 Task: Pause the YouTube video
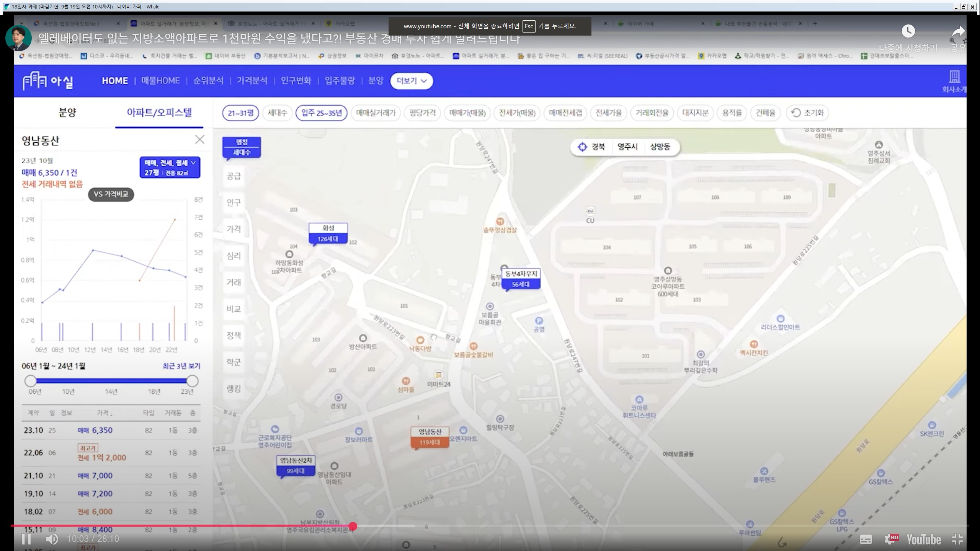(x=26, y=539)
